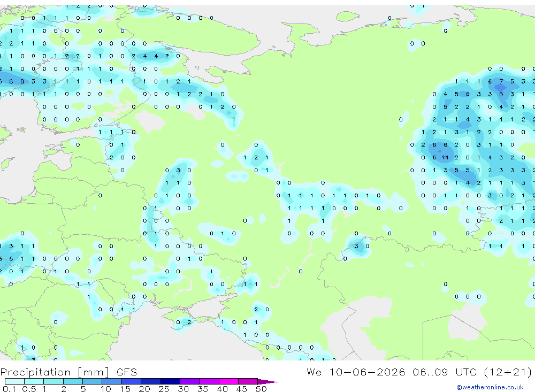Click the '45' legend value
Image resolution: width=535 pixels, height=392 pixels.
point(242,389)
